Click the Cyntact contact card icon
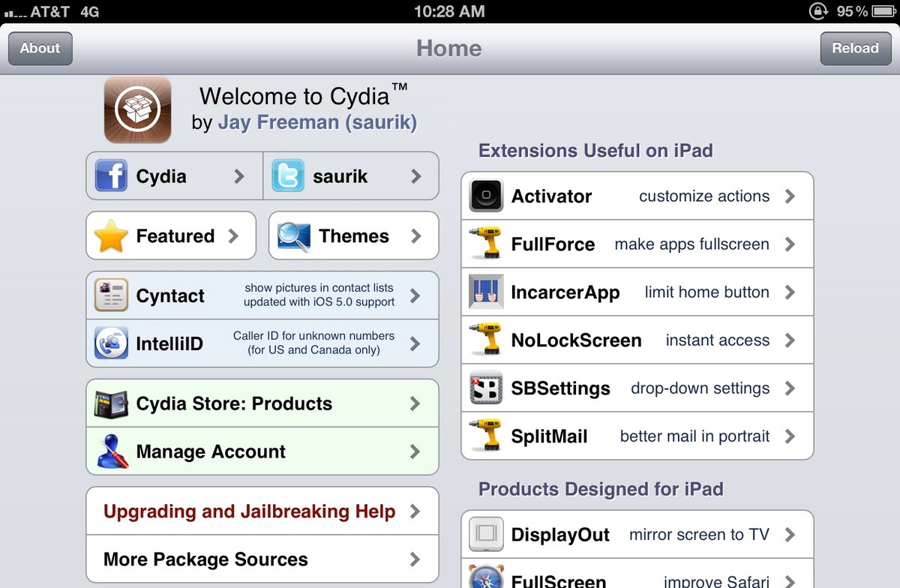The width and height of the screenshot is (900, 588). click(111, 295)
